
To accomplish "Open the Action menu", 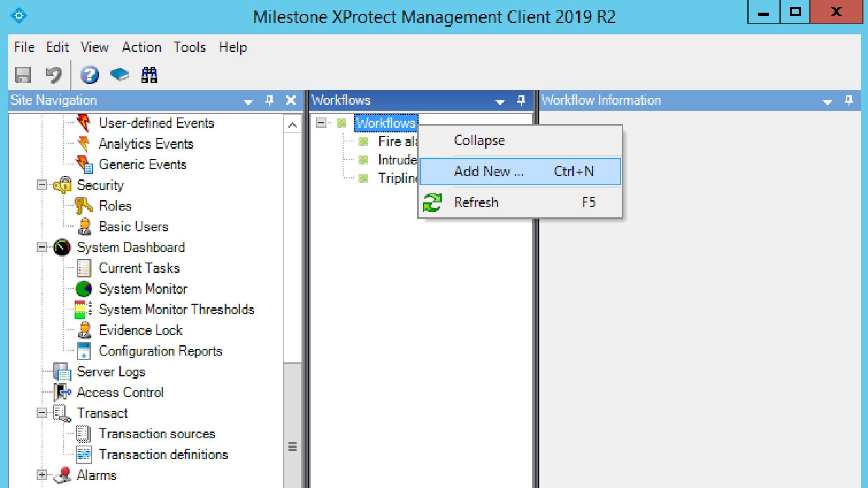I will (x=142, y=47).
